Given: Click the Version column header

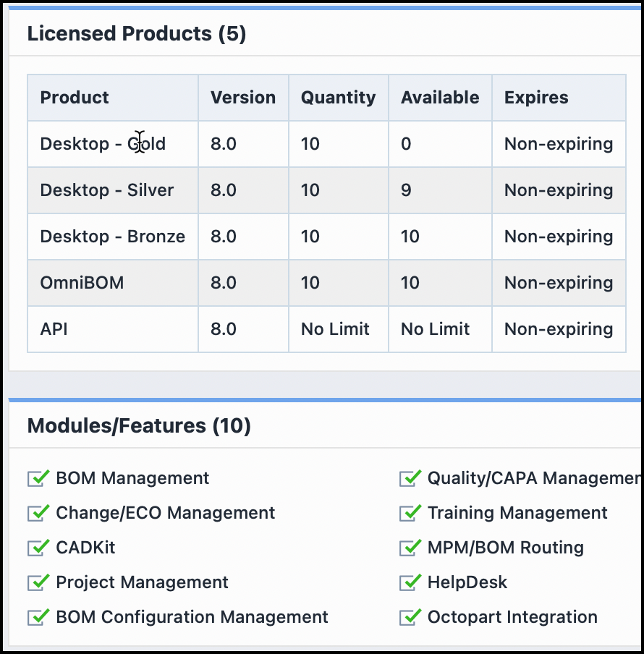Looking at the screenshot, I should (x=243, y=98).
